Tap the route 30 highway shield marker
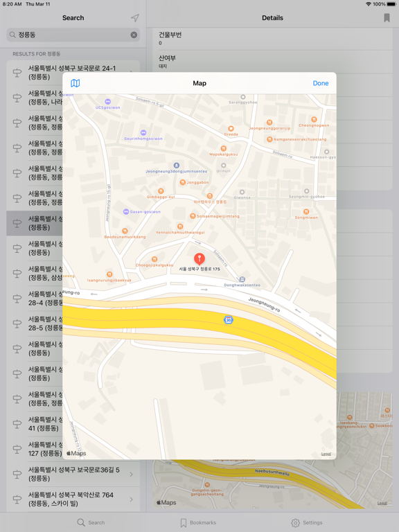The image size is (399, 532). (229, 319)
